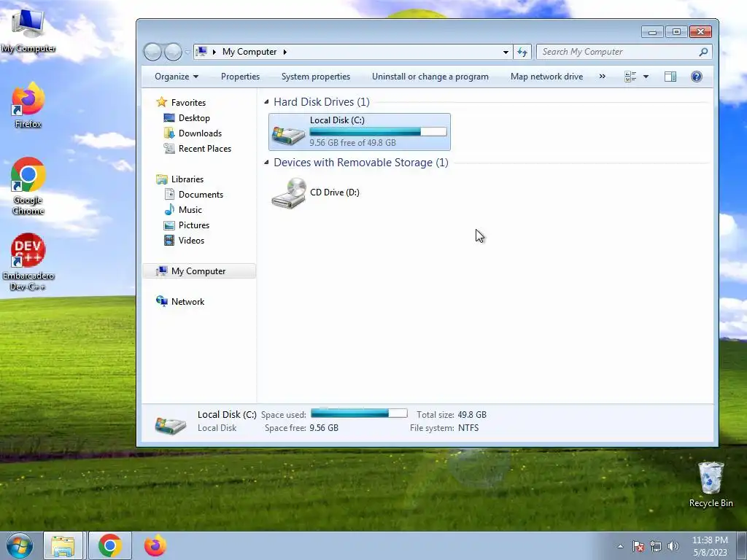
Task: Open the Music library
Action: 190,210
